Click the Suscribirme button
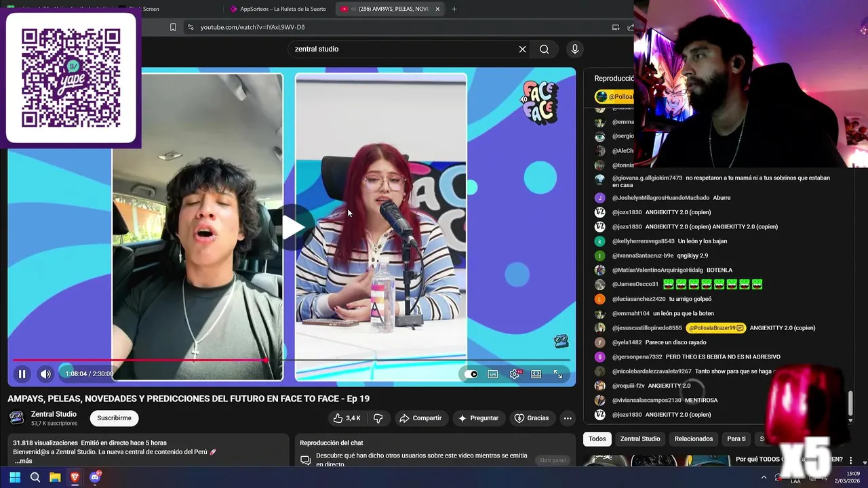Viewport: 868px width, 488px height. (114, 418)
